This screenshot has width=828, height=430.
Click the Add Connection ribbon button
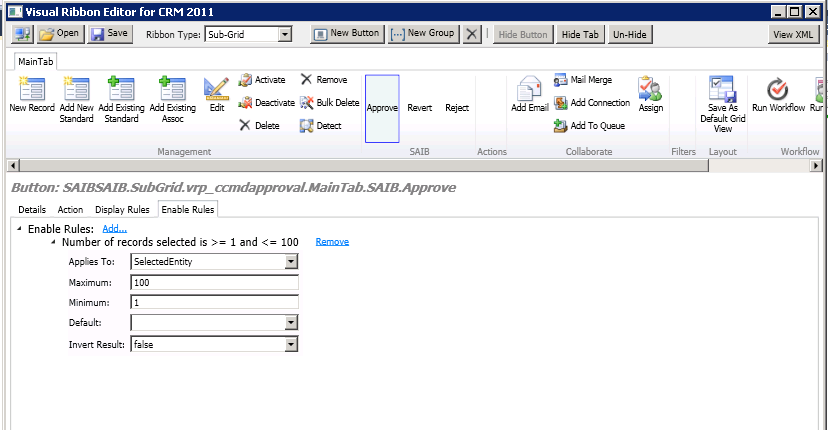592,102
